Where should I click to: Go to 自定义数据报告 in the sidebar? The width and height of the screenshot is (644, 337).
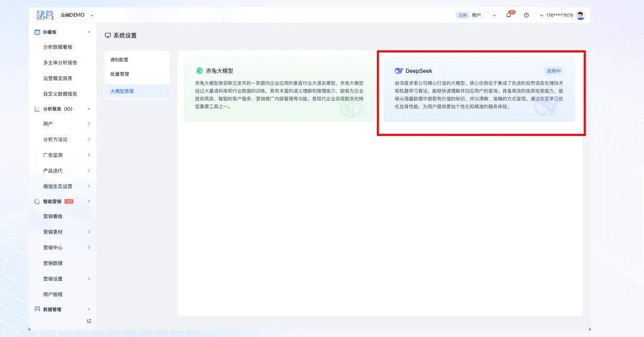(60, 94)
